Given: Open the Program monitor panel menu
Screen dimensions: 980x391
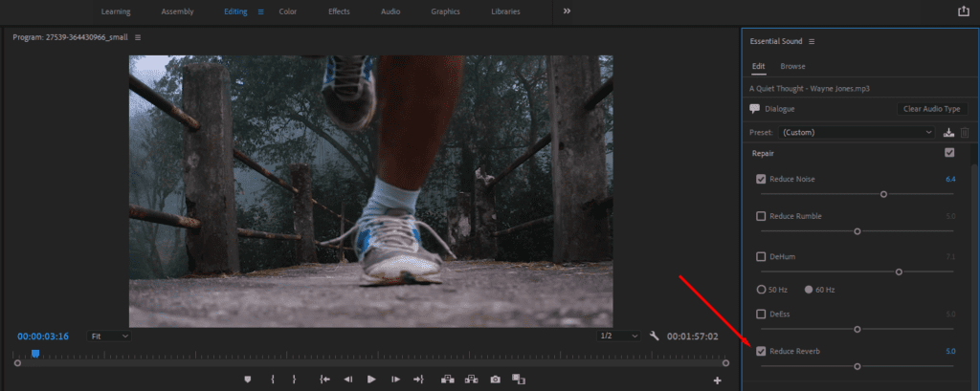Looking at the screenshot, I should tap(138, 37).
